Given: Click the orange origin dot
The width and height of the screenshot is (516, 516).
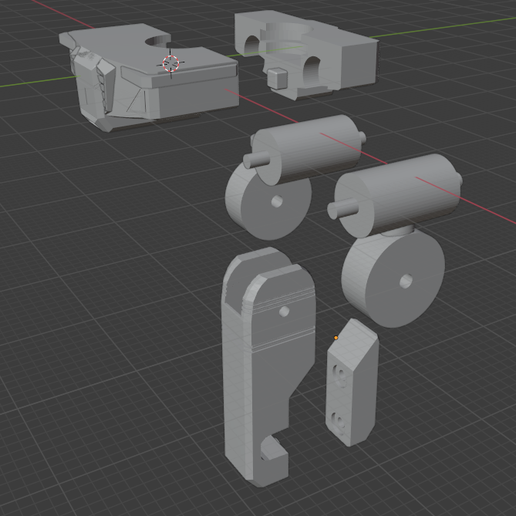Looking at the screenshot, I should pos(336,338).
